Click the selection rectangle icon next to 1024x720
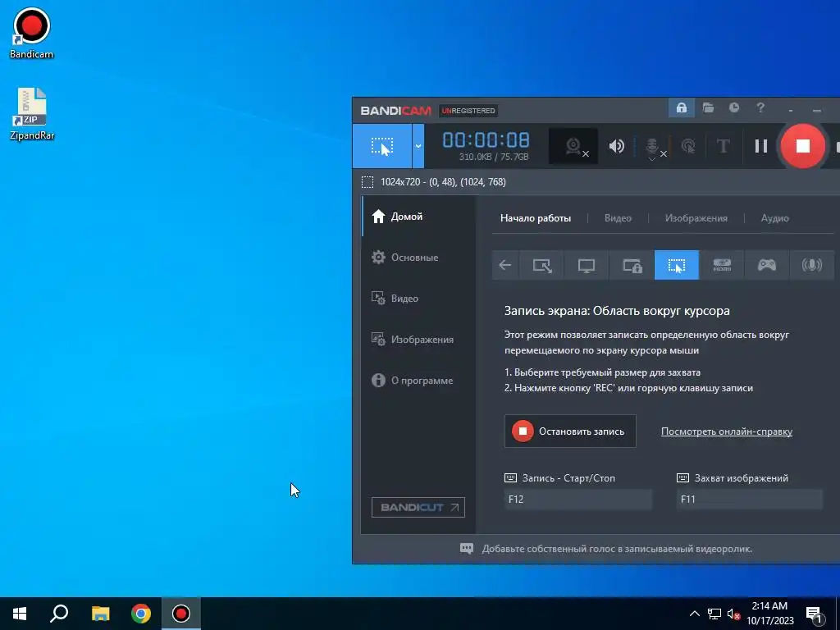Image resolution: width=840 pixels, height=630 pixels. click(x=367, y=182)
